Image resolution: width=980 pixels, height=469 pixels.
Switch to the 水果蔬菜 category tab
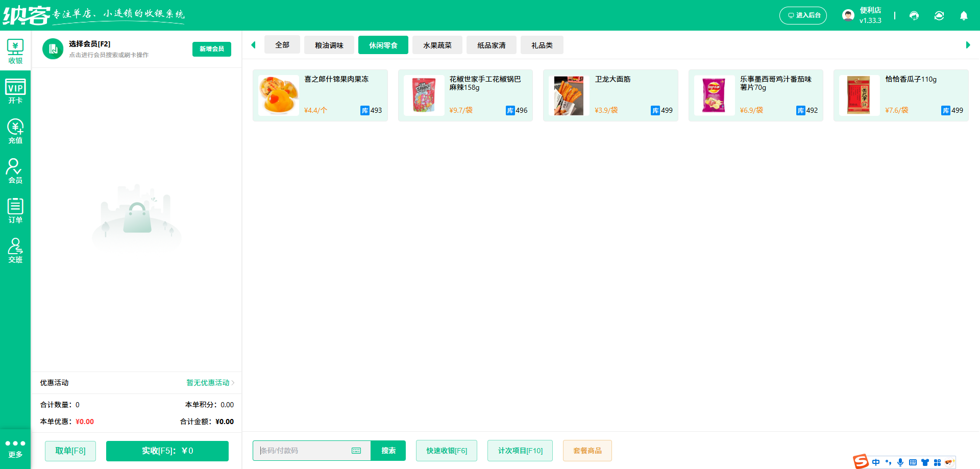(x=437, y=45)
